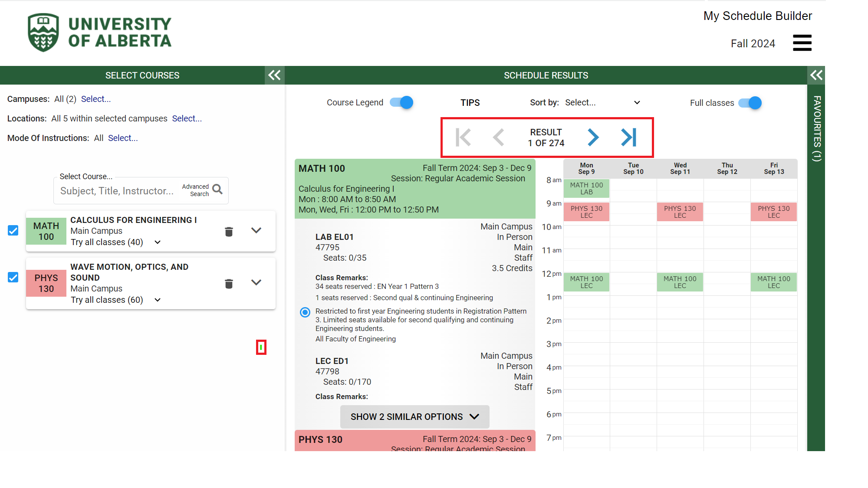Toggle the Course Legend switch
This screenshot has width=868, height=488.
tap(401, 102)
